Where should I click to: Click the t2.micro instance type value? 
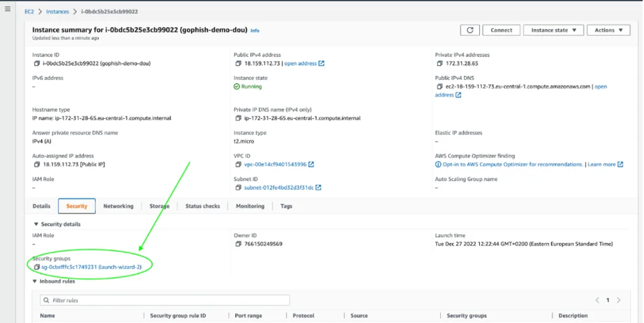(x=244, y=142)
